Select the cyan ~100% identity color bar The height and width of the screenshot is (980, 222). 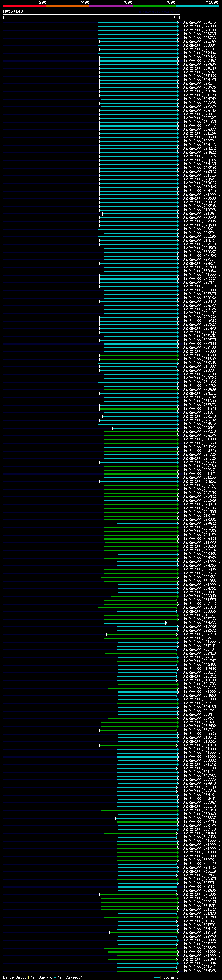(197, 6)
